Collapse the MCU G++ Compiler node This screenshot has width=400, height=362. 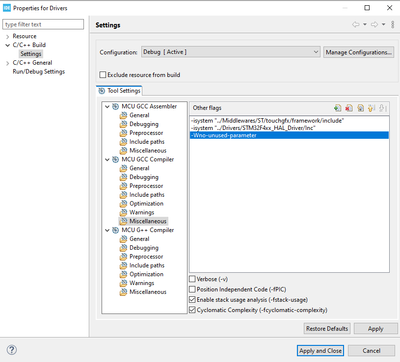[107, 230]
